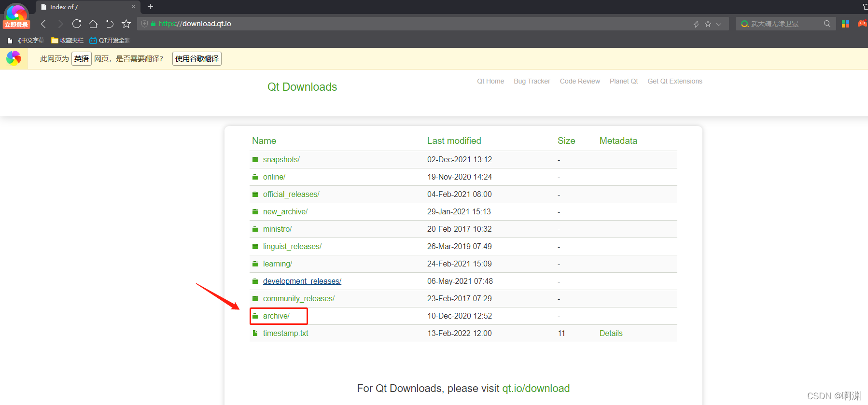The image size is (868, 405).
Task: Click the 使用谷歌翻译 translate button
Action: coord(197,59)
